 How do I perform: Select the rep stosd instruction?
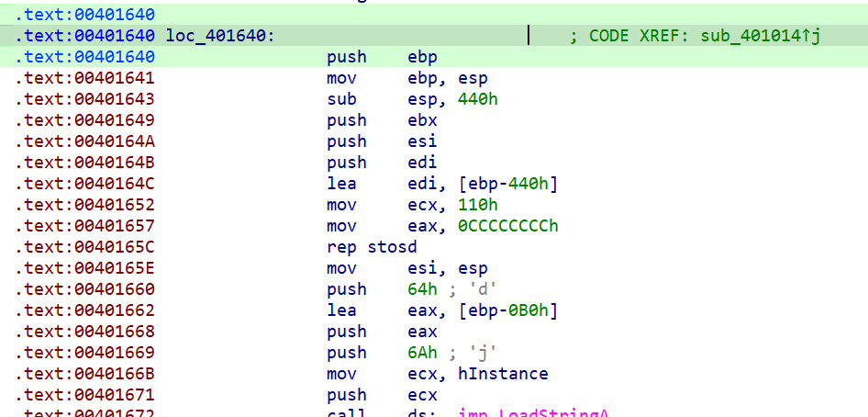372,247
